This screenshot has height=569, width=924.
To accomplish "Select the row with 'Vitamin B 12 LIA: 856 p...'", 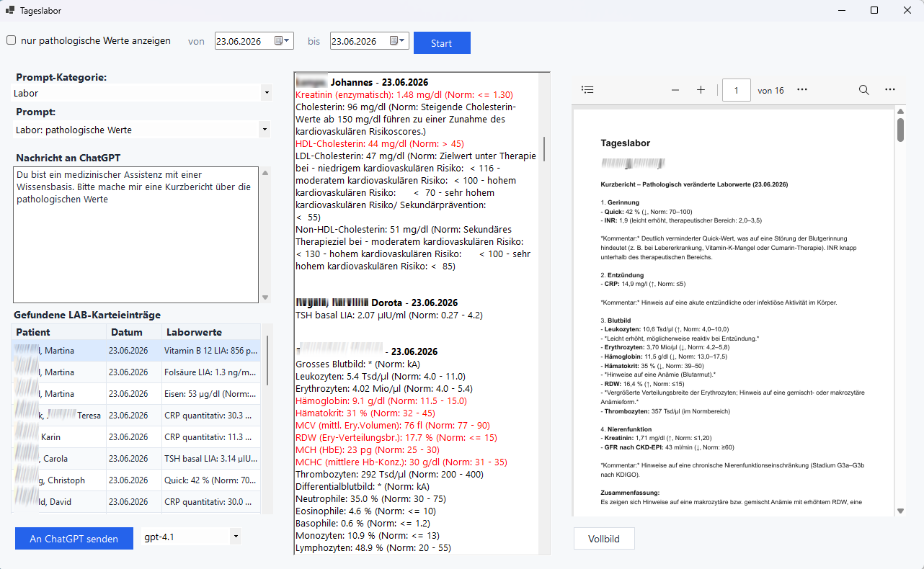I will 136,351.
